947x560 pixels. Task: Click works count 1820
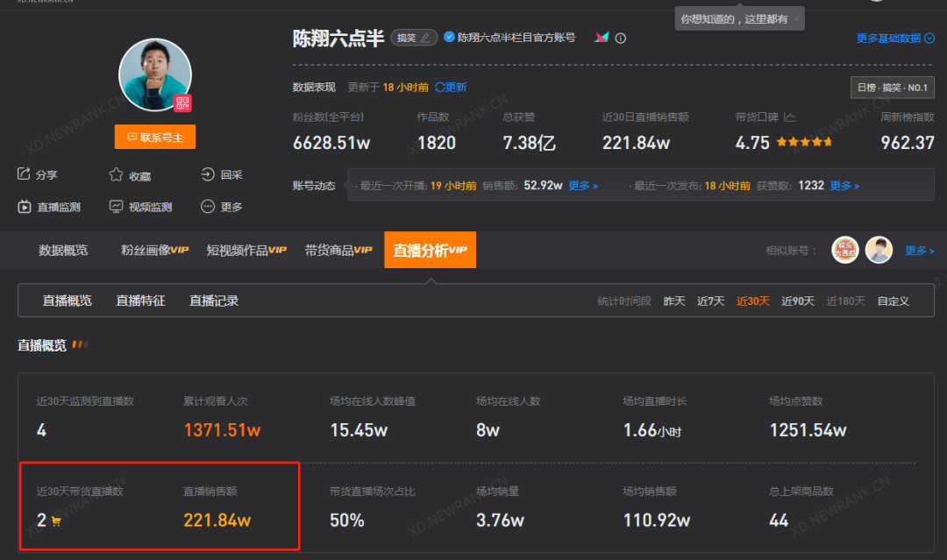pyautogui.click(x=436, y=143)
